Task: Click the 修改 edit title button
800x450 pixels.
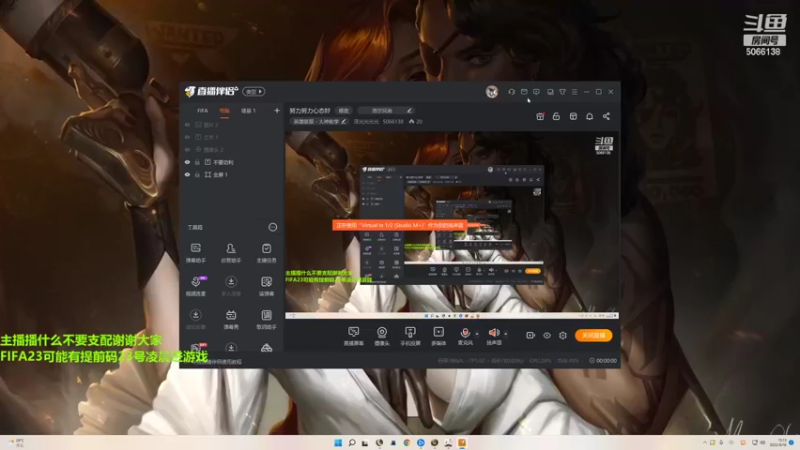Action: (344, 111)
